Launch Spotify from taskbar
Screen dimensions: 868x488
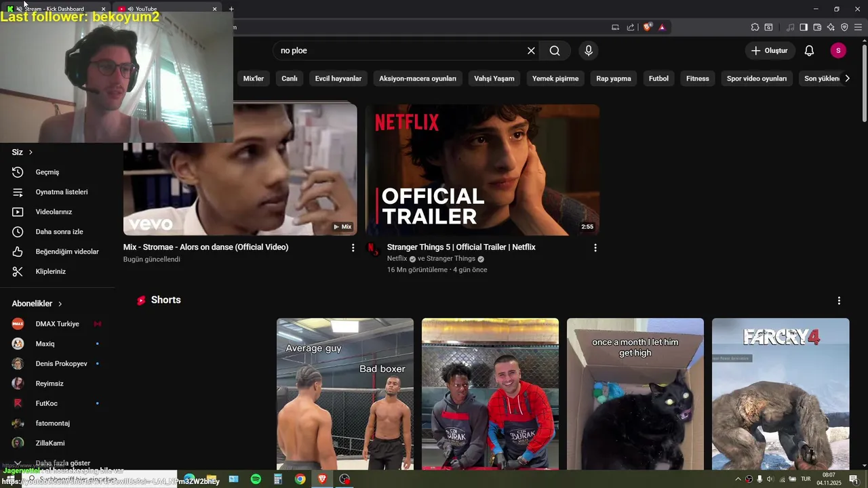pyautogui.click(x=256, y=479)
